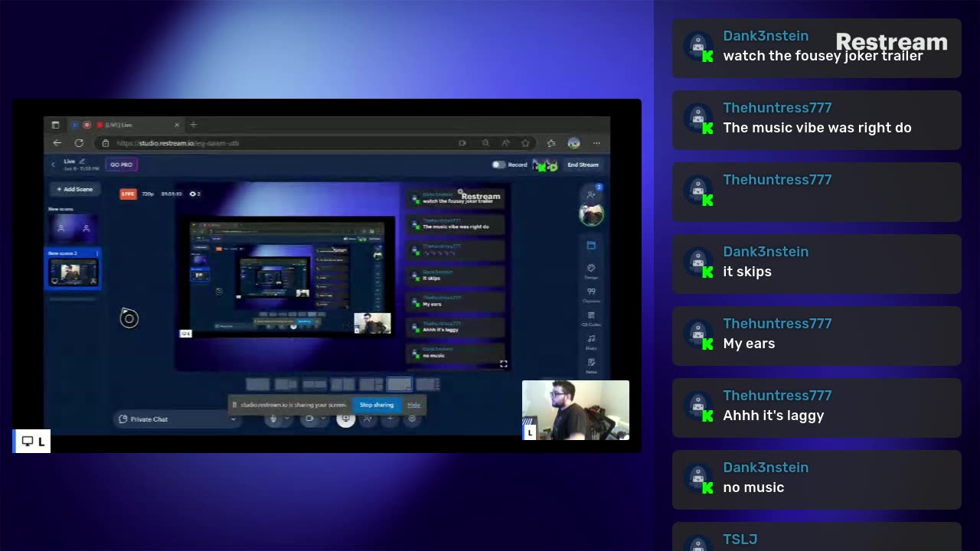
Task: Choose the third layout option
Action: (314, 384)
